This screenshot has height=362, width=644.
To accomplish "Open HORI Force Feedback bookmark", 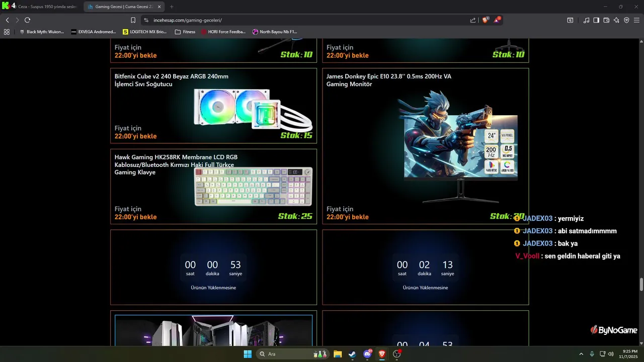I will tap(223, 32).
